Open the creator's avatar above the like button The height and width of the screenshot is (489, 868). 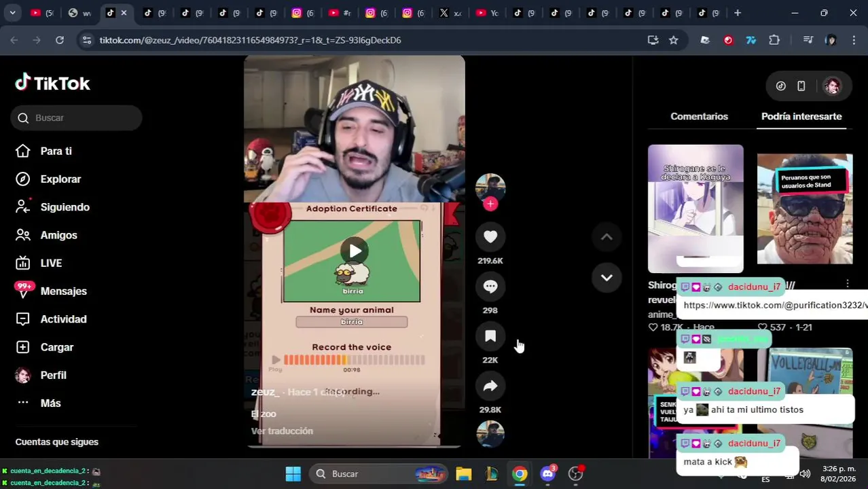click(x=490, y=187)
